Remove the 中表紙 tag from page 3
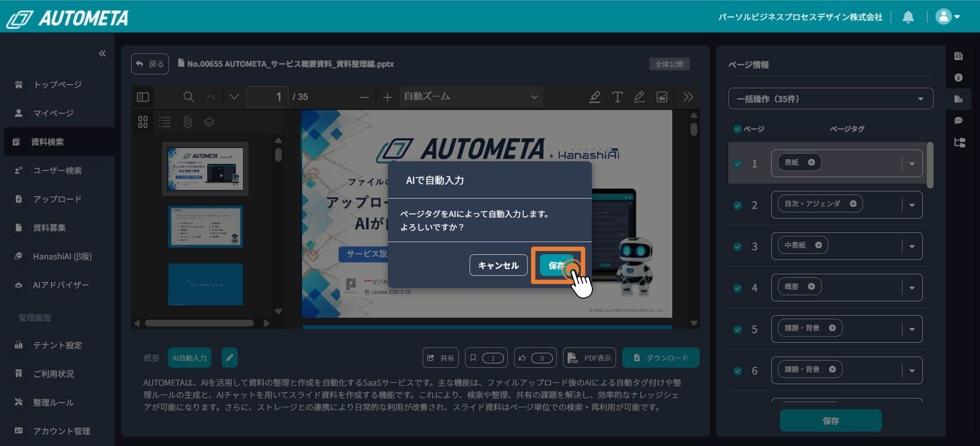980x446 pixels. 818,245
